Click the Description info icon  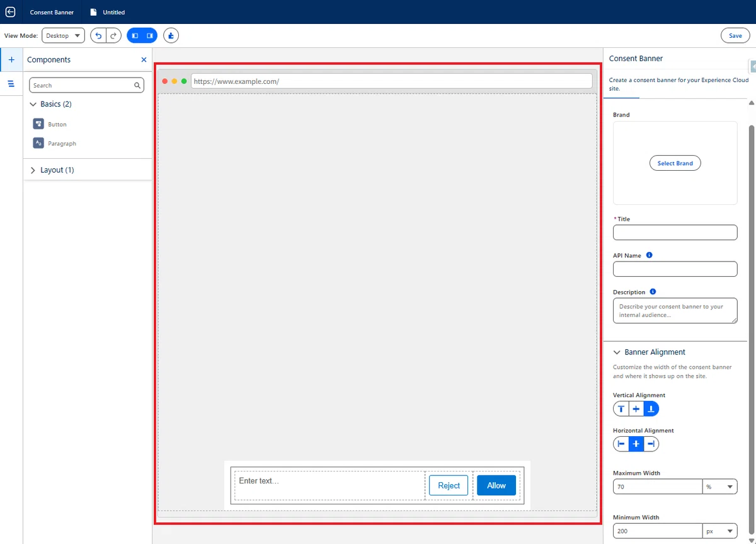(653, 292)
